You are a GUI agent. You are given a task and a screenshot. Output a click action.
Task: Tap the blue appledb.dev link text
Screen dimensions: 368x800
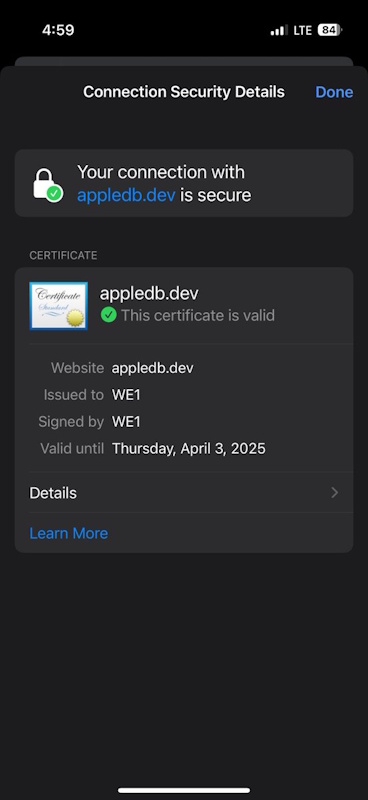[126, 195]
